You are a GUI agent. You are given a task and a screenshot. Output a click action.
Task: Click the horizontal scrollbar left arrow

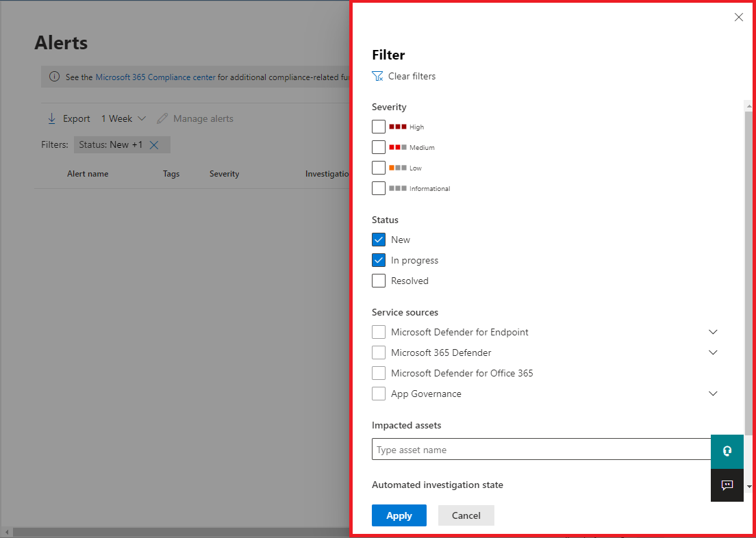click(5, 533)
